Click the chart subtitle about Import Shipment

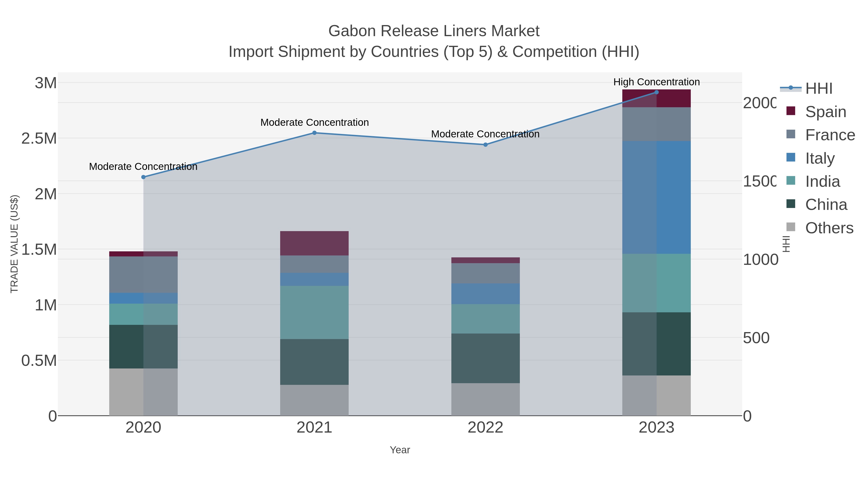434,52
